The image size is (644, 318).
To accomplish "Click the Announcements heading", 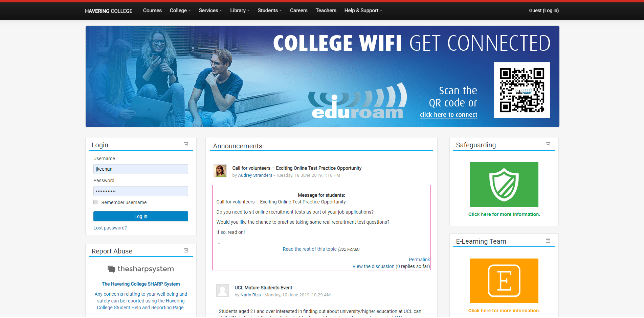I will click(238, 146).
